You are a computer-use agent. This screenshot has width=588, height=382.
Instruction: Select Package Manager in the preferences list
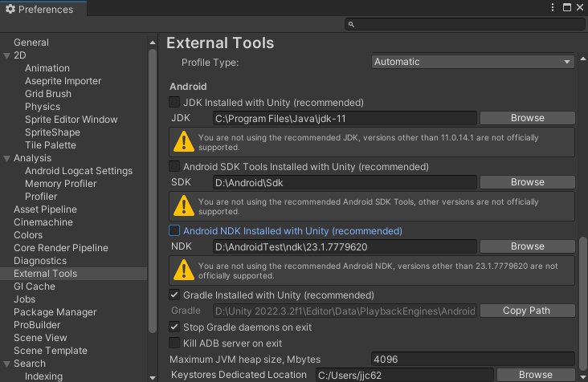pos(55,312)
